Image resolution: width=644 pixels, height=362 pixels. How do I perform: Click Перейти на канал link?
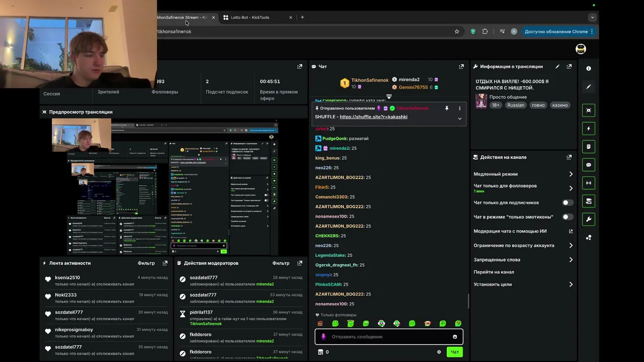pyautogui.click(x=494, y=272)
